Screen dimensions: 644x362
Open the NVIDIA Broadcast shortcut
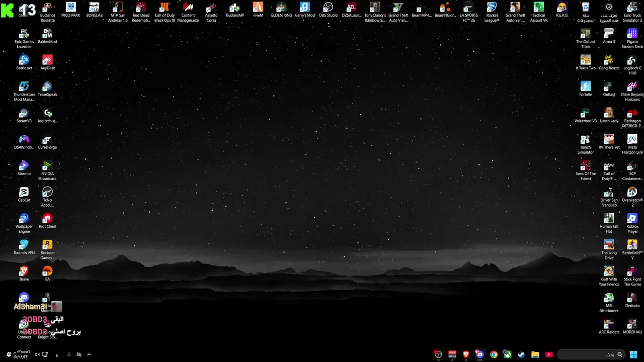pos(47,170)
